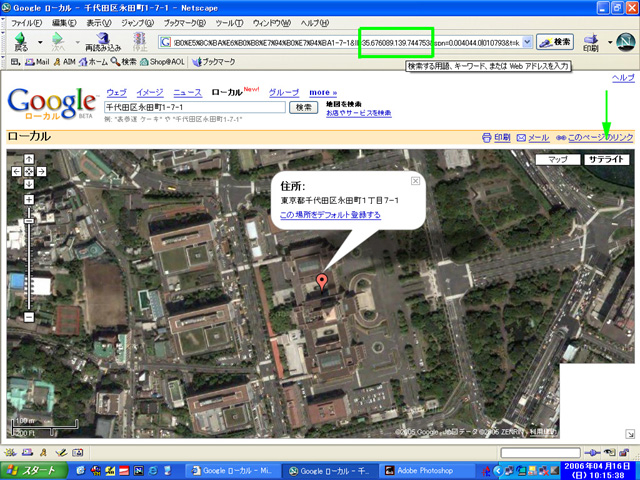
Task: Click お店やサービスを検索 link
Action: 359,113
